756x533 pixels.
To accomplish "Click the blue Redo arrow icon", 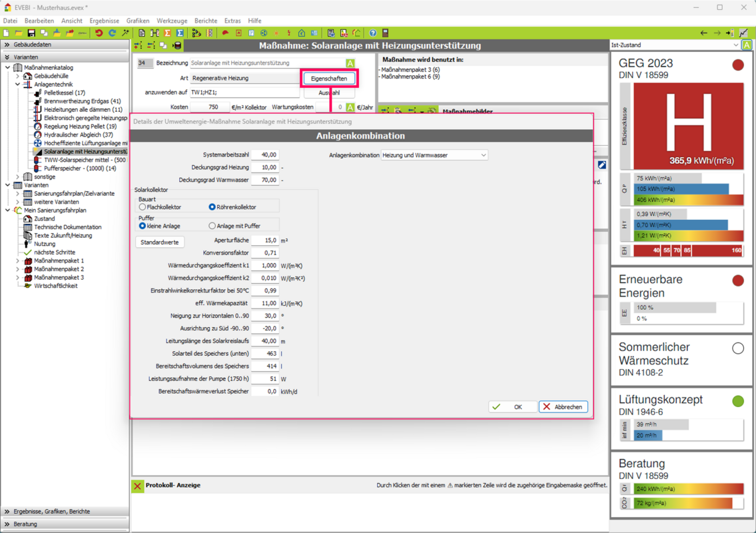I will (x=112, y=33).
